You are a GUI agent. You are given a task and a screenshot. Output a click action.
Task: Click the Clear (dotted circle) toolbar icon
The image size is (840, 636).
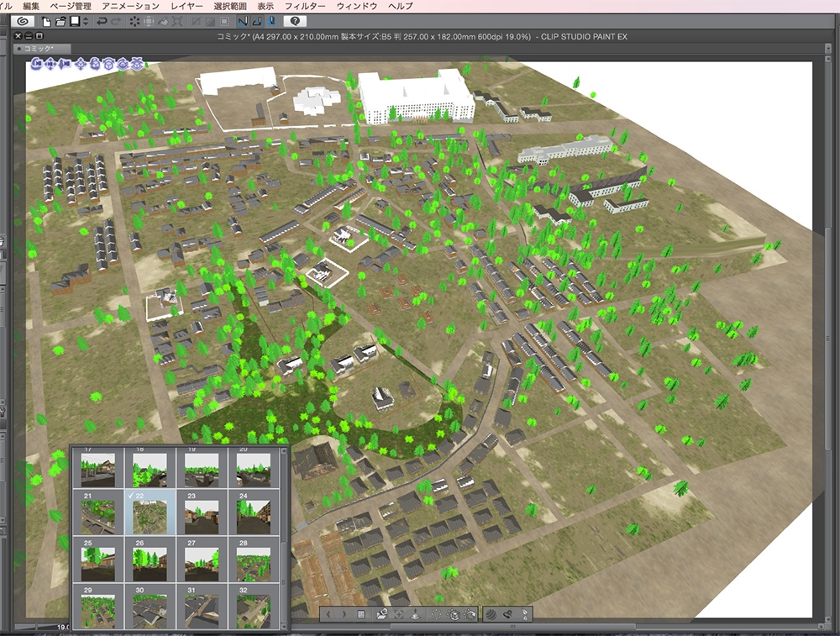[134, 22]
